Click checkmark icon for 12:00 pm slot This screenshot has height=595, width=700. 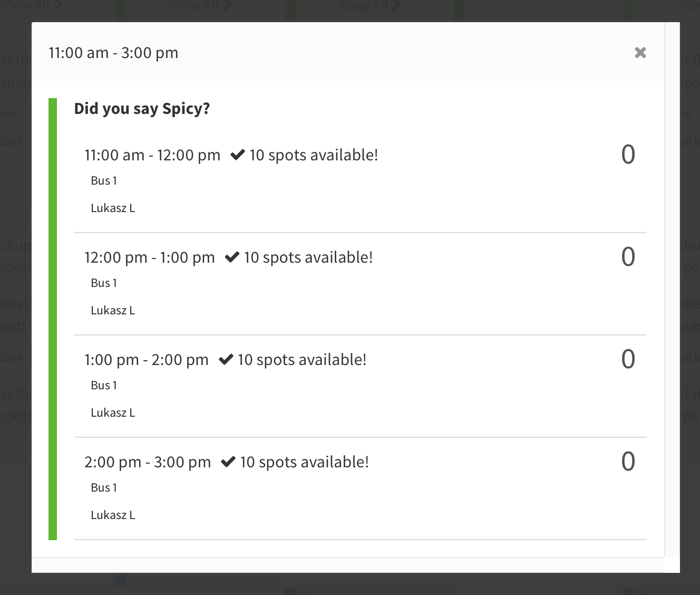[x=232, y=257]
